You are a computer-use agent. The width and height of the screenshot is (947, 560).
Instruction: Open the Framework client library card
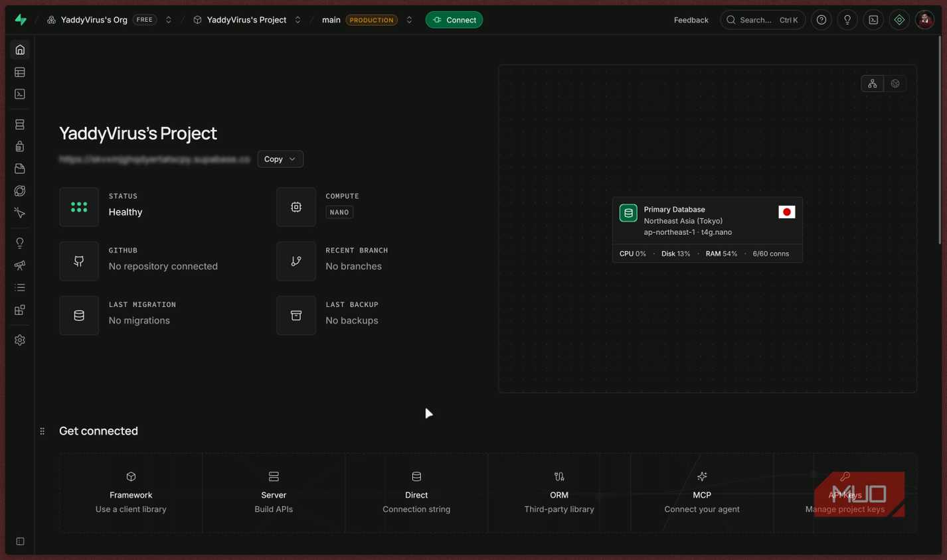(131, 493)
